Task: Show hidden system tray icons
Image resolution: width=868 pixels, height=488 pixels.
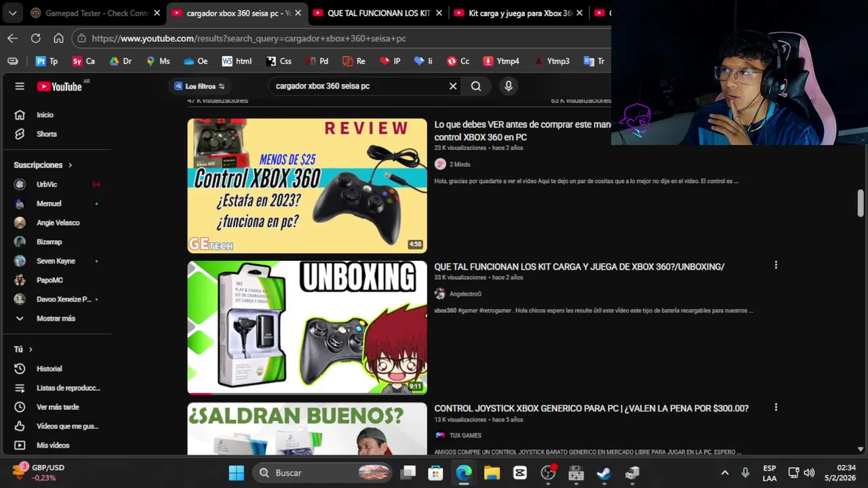Action: pyautogui.click(x=724, y=472)
